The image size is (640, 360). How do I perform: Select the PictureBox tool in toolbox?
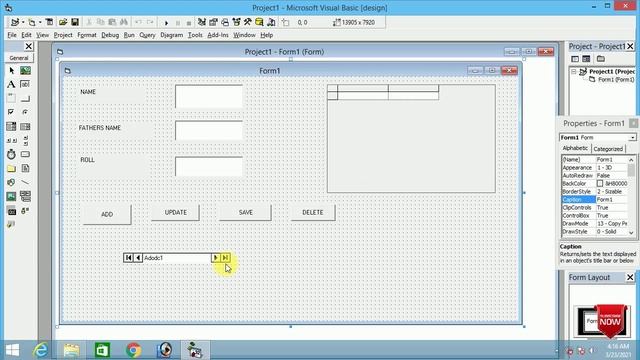25,71
